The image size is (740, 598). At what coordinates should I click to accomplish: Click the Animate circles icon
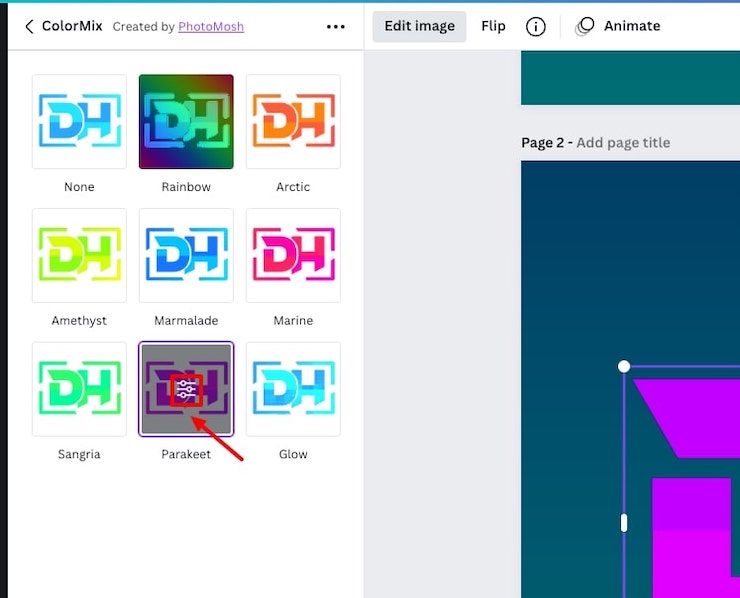585,27
